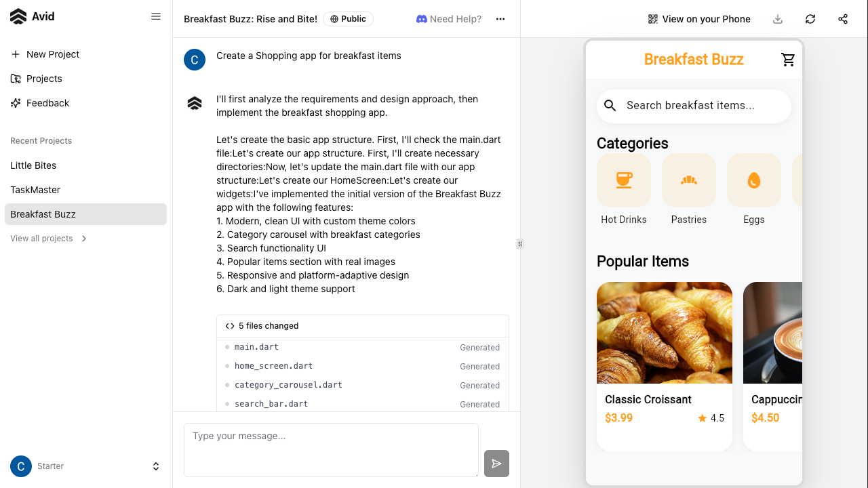Start a New Project

pyautogui.click(x=53, y=54)
